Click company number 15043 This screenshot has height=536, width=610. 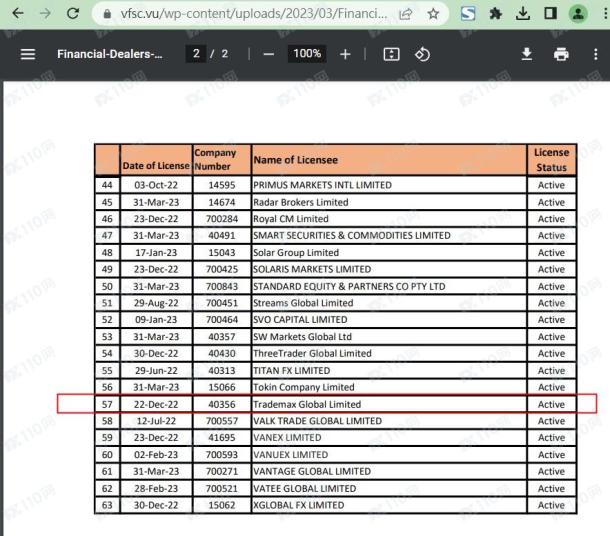[x=222, y=253]
